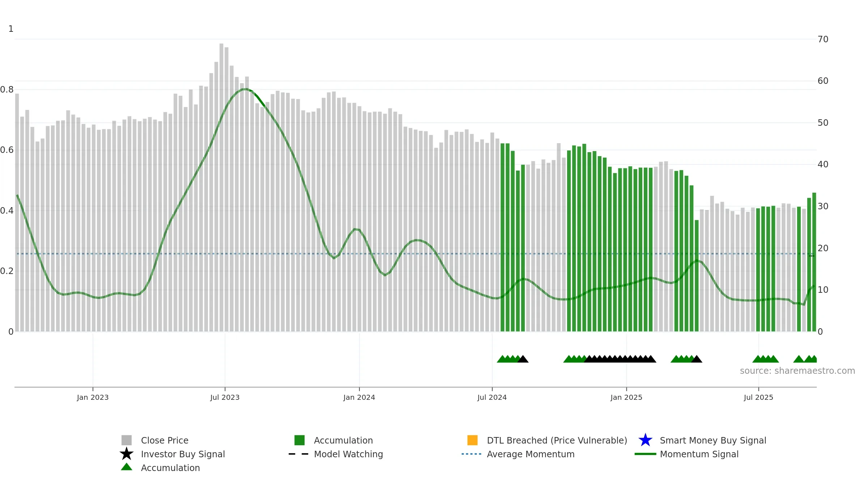The image size is (868, 488).
Task: Click the Jan 2024 axis label
Action: click(x=359, y=398)
